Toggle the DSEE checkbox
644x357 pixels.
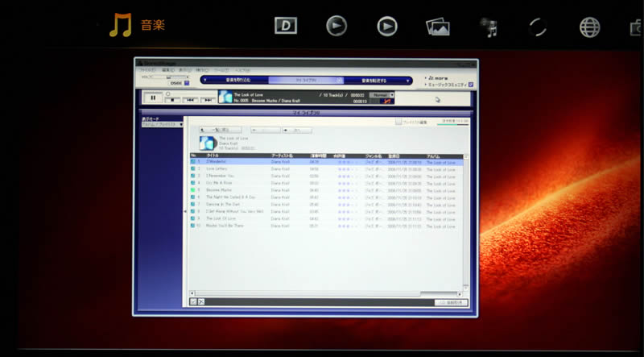click(x=187, y=83)
